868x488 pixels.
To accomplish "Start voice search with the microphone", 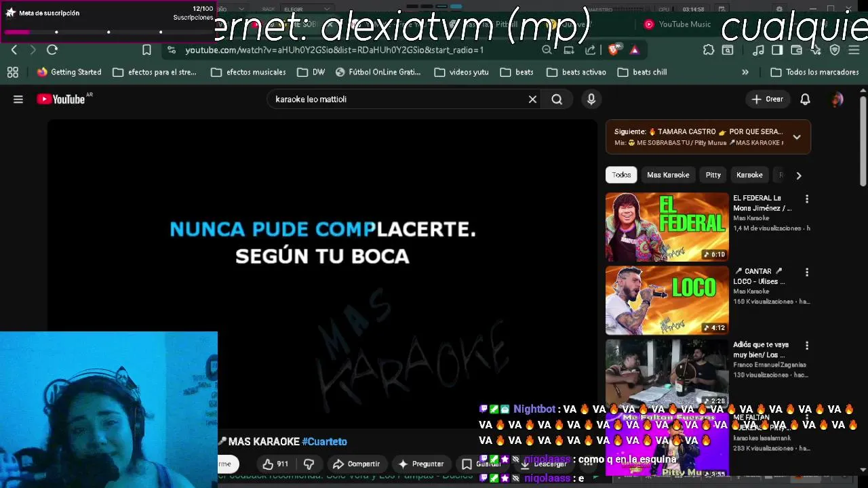I will click(x=591, y=100).
